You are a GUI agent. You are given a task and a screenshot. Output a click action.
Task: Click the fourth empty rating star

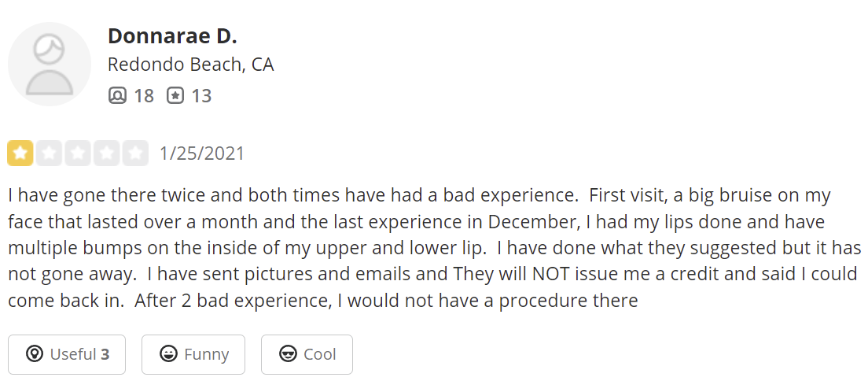(x=106, y=153)
